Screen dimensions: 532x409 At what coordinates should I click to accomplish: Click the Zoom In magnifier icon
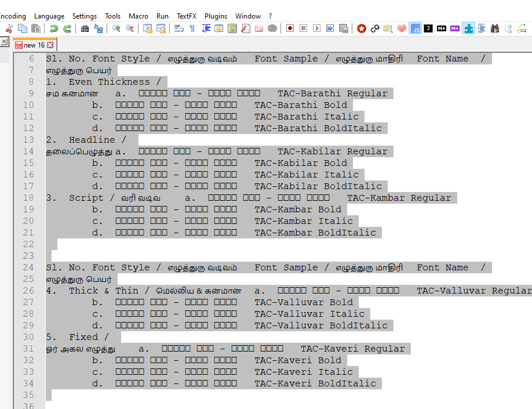point(116,28)
